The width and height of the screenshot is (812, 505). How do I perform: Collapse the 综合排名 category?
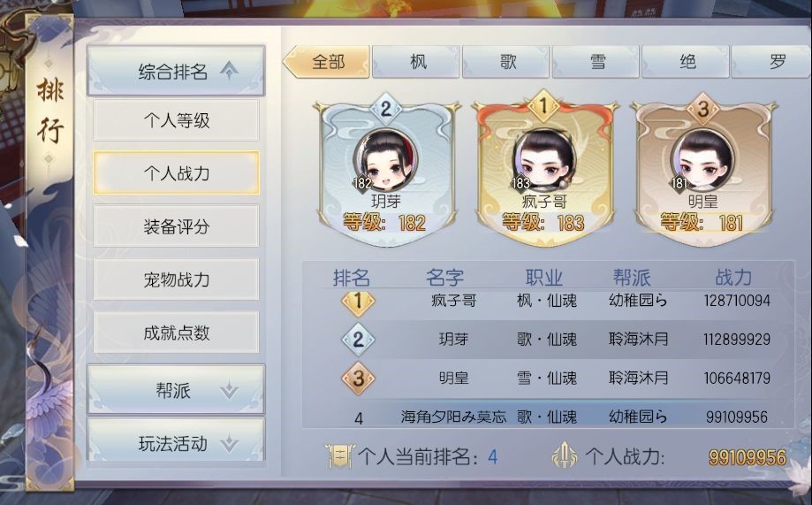point(176,71)
